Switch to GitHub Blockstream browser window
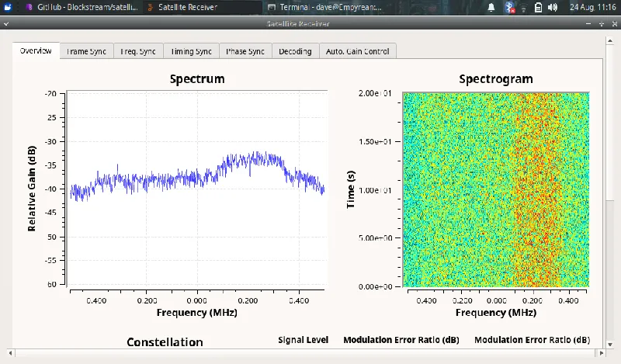Image resolution: width=621 pixels, height=364 pixels. click(x=82, y=7)
